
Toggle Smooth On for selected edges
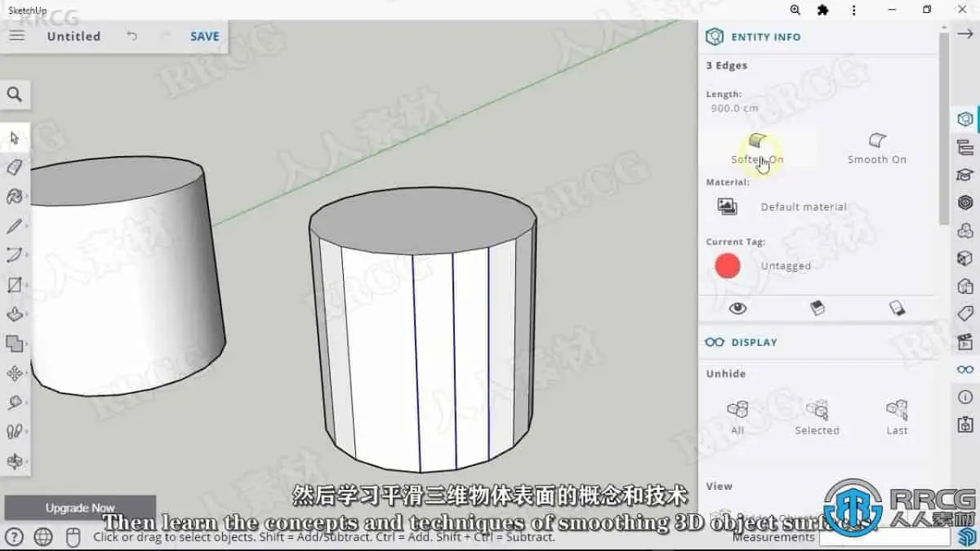click(x=877, y=149)
